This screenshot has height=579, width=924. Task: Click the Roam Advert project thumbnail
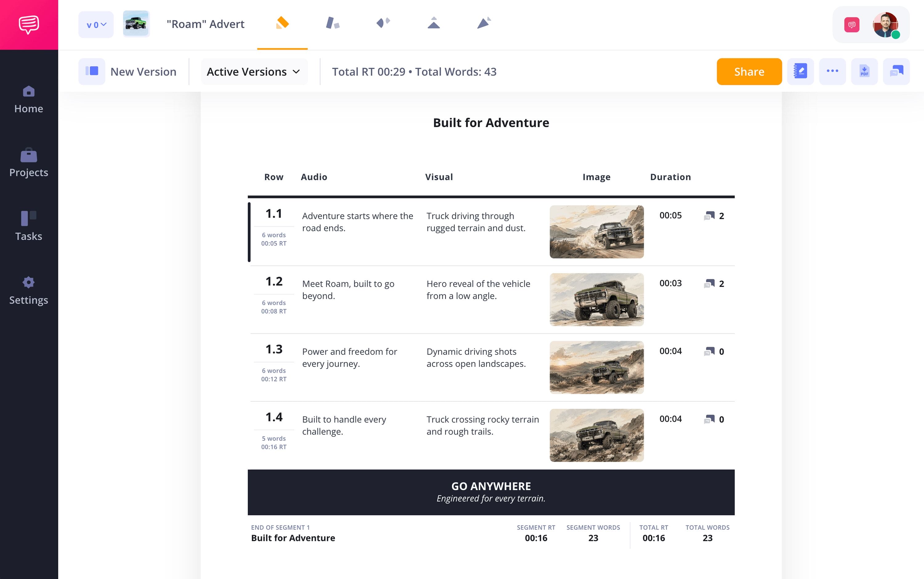[x=136, y=24]
